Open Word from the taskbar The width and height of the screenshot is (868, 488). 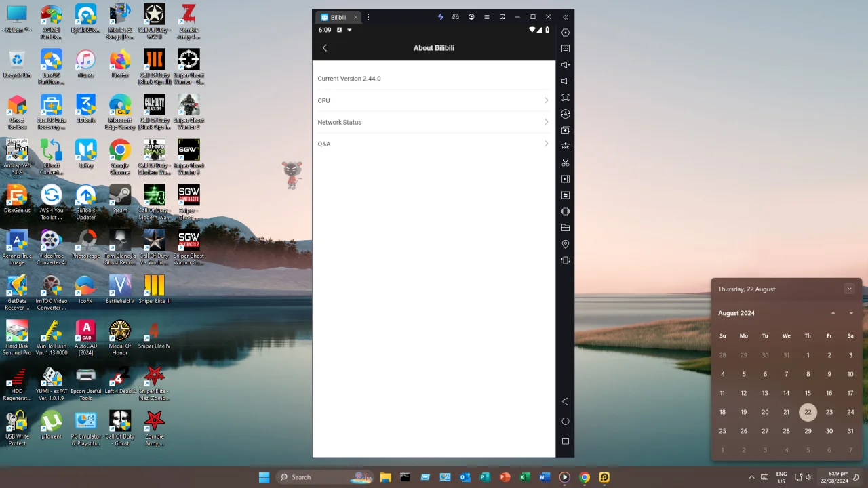click(x=545, y=477)
